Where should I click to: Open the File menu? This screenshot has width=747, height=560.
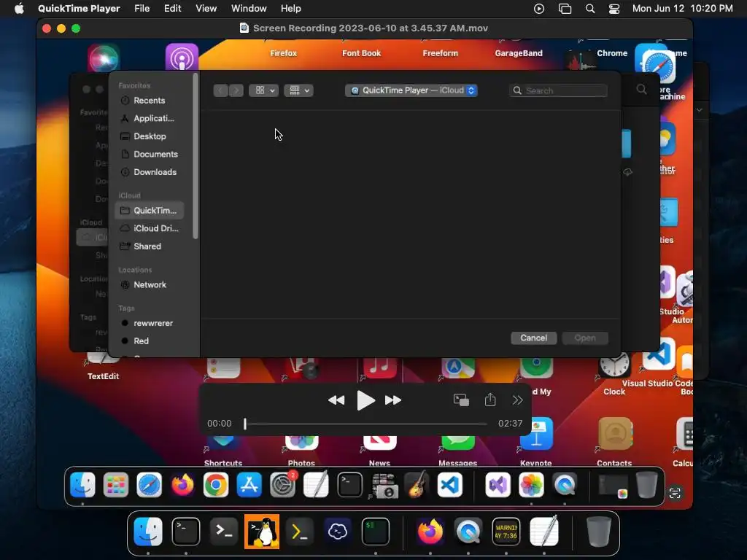[142, 9]
